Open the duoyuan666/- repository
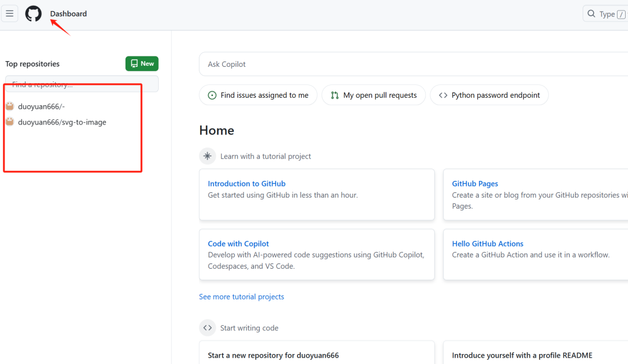Viewport: 628px width, 364px height. coord(41,106)
